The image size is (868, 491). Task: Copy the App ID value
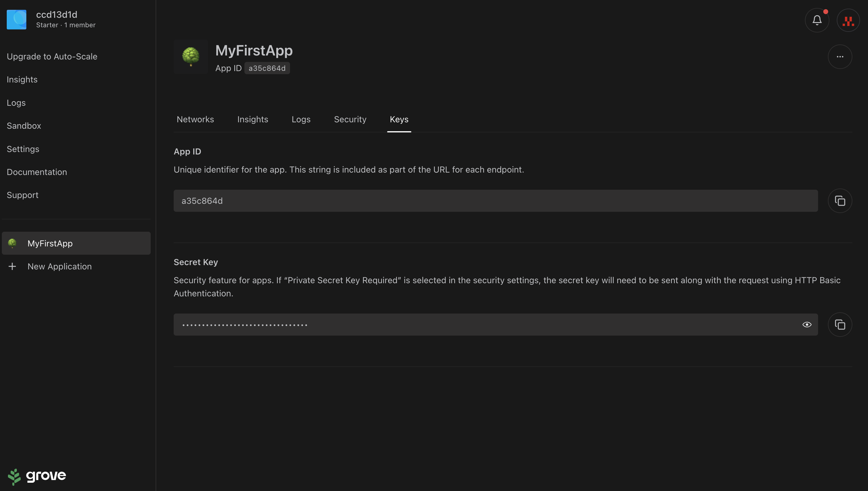pyautogui.click(x=840, y=201)
